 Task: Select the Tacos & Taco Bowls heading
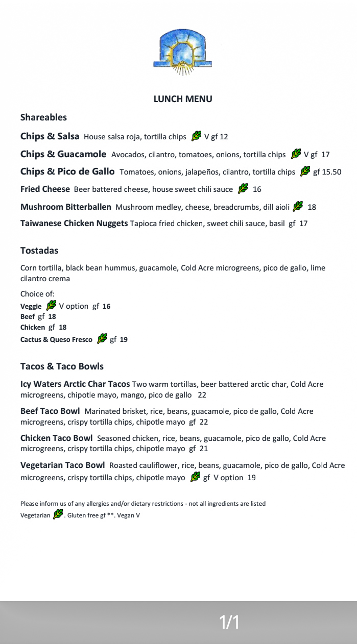(x=62, y=366)
